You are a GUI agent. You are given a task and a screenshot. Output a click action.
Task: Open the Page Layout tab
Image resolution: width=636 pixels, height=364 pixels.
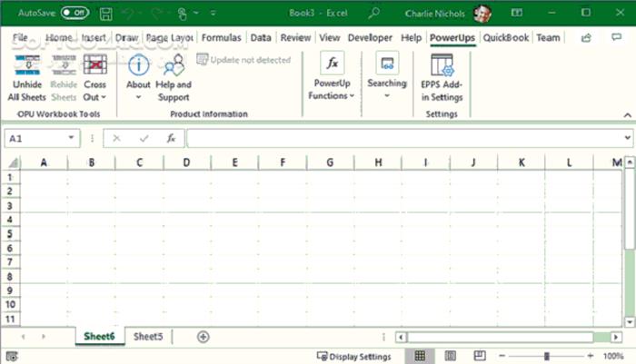(x=170, y=38)
